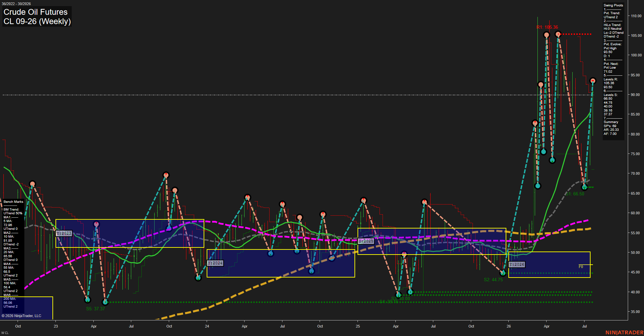Click the AR: 20.33 summary value
Viewport: 644px width, 336px height.
[x=611, y=130]
